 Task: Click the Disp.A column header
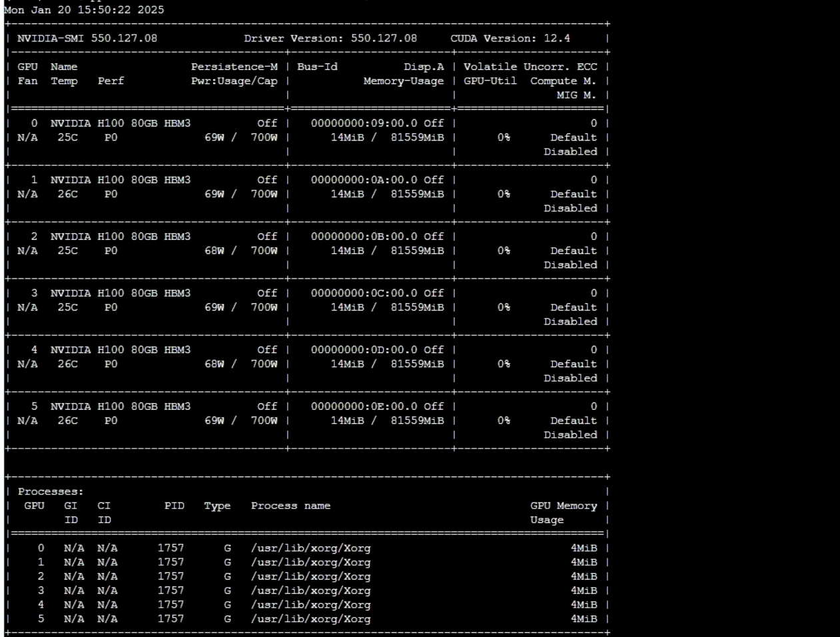point(424,67)
